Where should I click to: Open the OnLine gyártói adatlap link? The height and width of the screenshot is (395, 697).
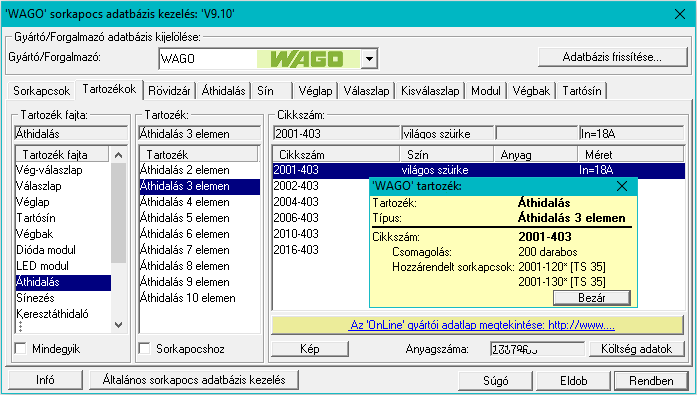tap(482, 325)
